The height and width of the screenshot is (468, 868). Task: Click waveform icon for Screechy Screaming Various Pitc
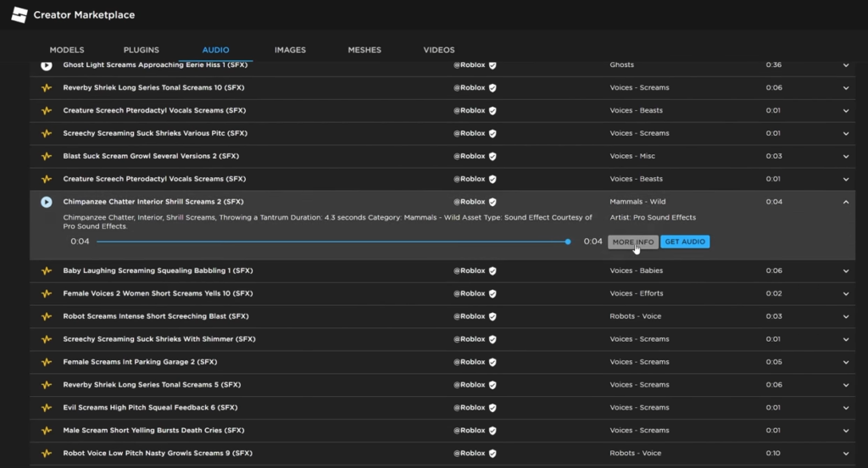(47, 133)
